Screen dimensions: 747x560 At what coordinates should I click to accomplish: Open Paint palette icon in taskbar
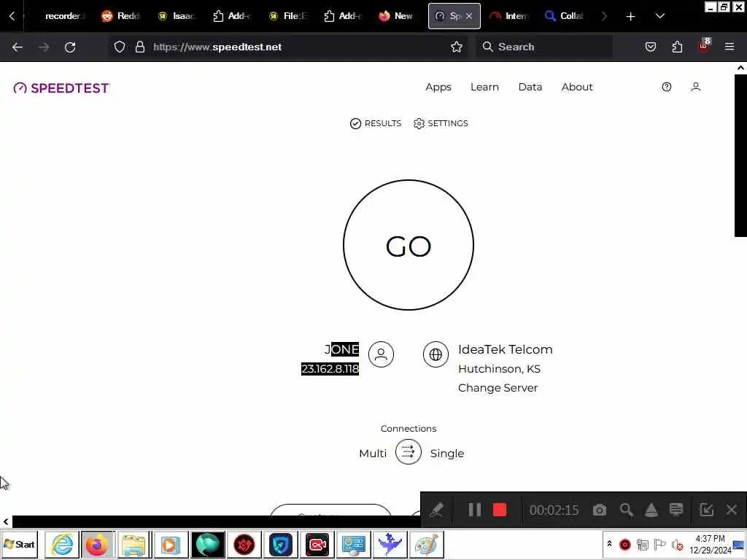click(x=426, y=544)
